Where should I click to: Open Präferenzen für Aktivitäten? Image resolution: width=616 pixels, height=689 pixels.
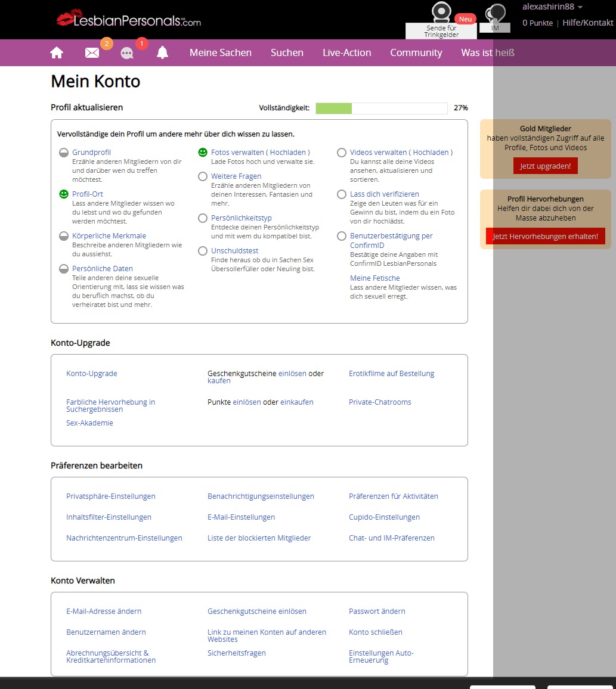[393, 496]
